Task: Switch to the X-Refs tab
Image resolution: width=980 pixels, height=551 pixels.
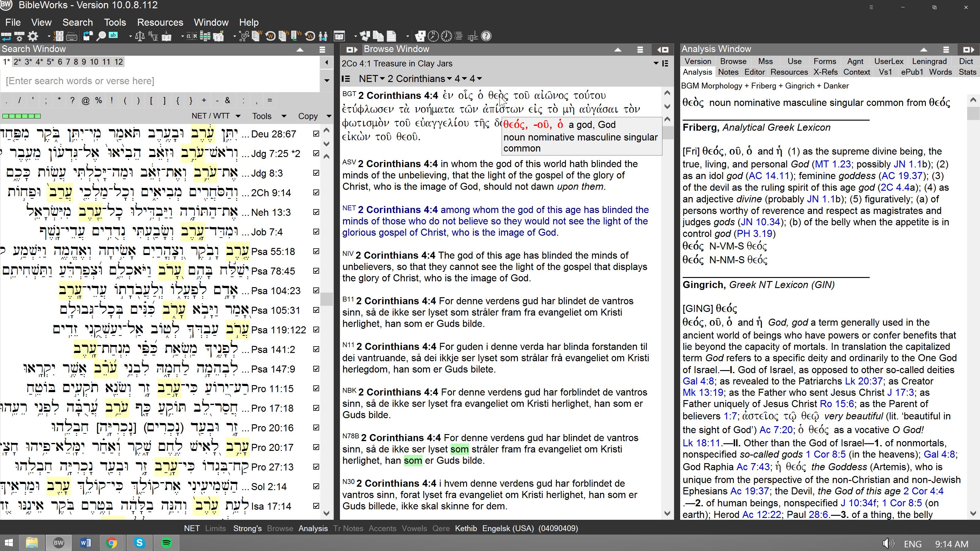Action: [825, 72]
